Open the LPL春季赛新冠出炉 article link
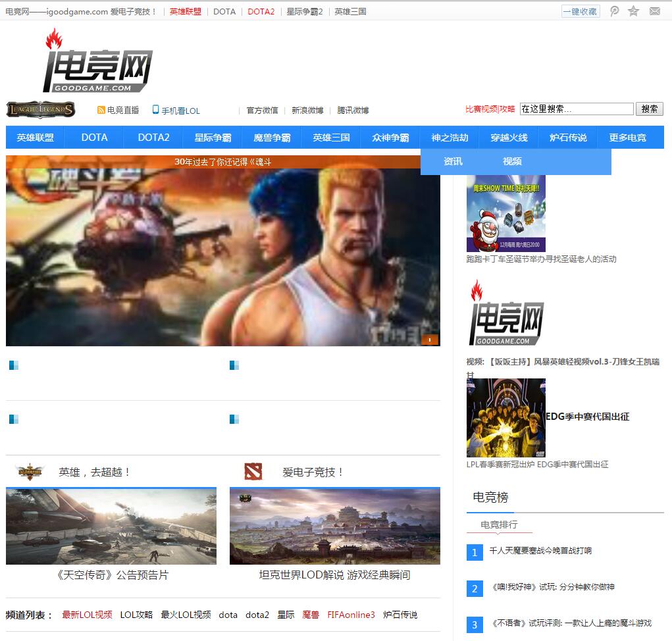672x641 pixels. coord(537,464)
